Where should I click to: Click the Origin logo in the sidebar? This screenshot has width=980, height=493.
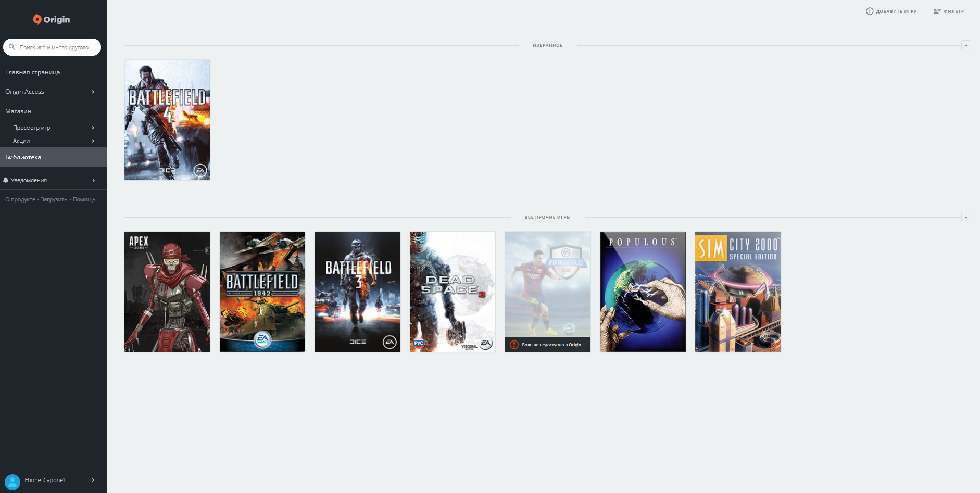(x=52, y=19)
